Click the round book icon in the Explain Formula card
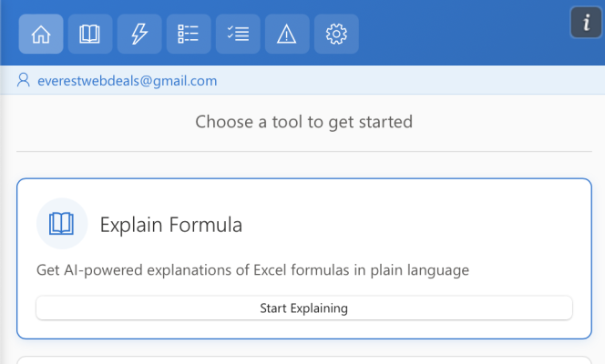The image size is (605, 364). click(x=62, y=224)
